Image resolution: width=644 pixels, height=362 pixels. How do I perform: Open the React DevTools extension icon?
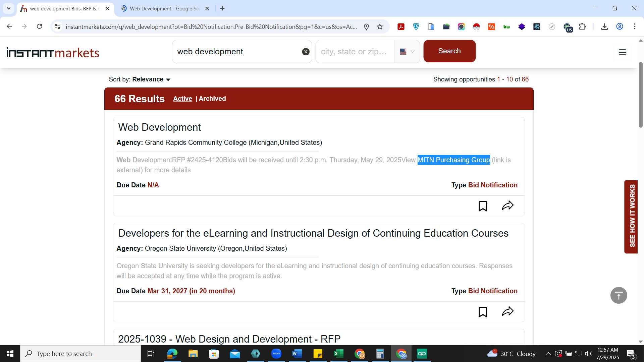(x=537, y=27)
